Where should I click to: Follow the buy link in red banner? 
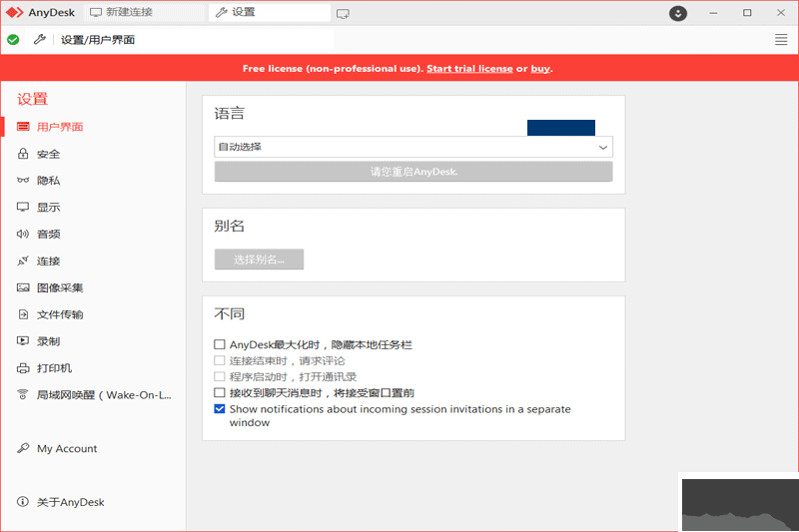[x=540, y=68]
